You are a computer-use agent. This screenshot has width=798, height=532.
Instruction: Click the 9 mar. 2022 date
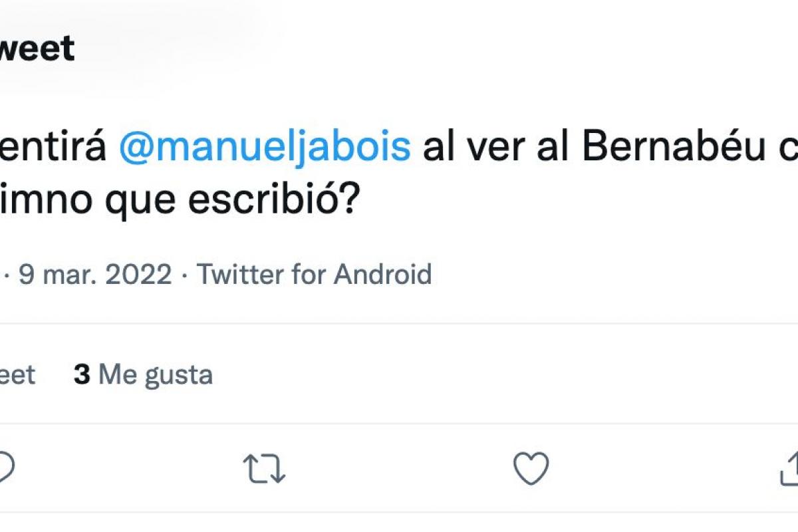coord(95,274)
